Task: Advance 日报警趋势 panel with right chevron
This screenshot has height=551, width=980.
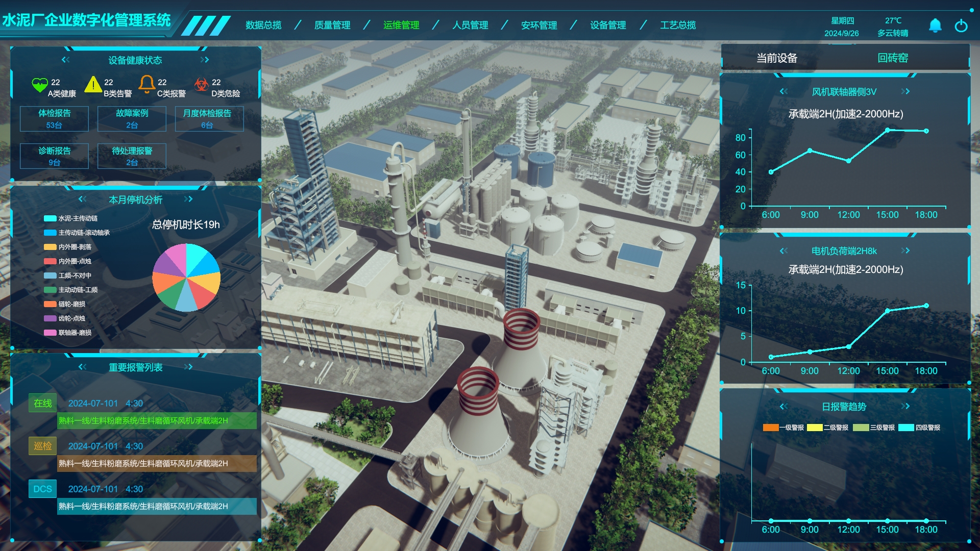Action: click(x=905, y=407)
